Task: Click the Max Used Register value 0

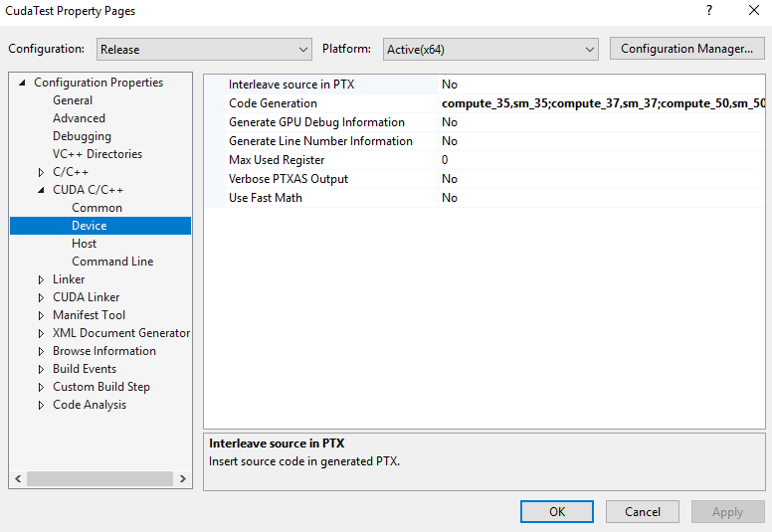Action: [445, 160]
